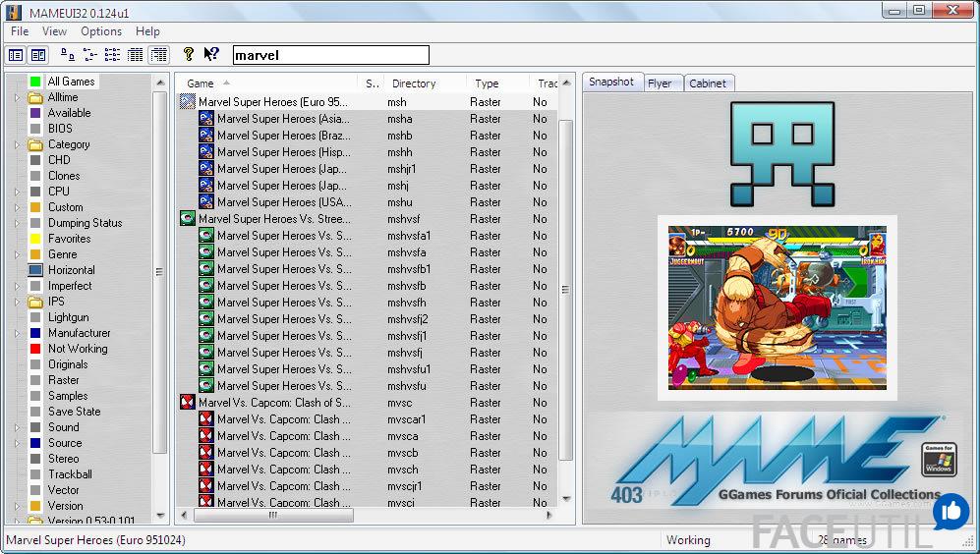Select the Snapshot tab
The image size is (980, 554).
click(611, 82)
